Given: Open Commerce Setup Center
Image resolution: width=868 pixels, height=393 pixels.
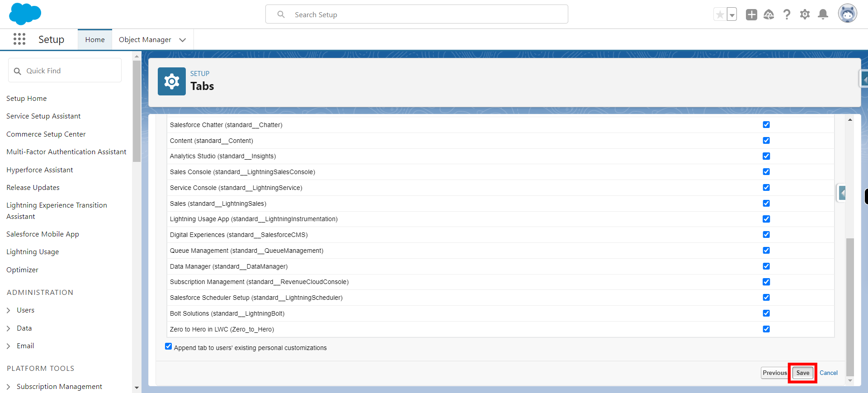Looking at the screenshot, I should (x=46, y=134).
